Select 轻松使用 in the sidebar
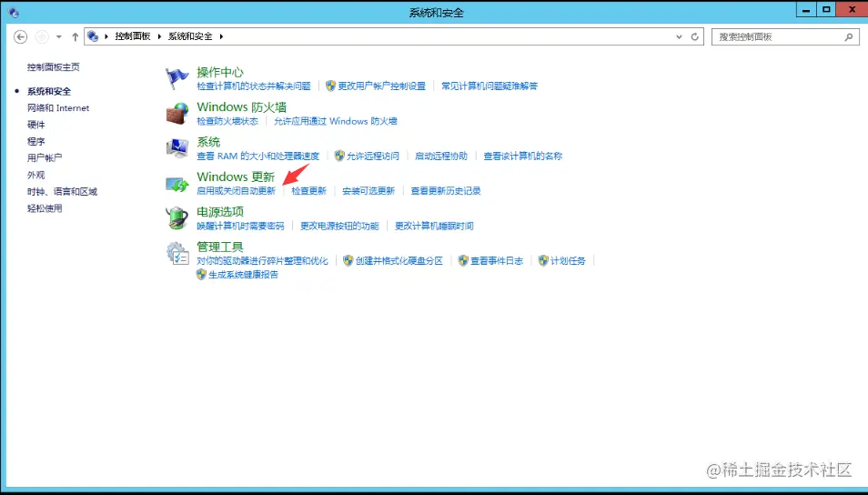 coord(45,208)
